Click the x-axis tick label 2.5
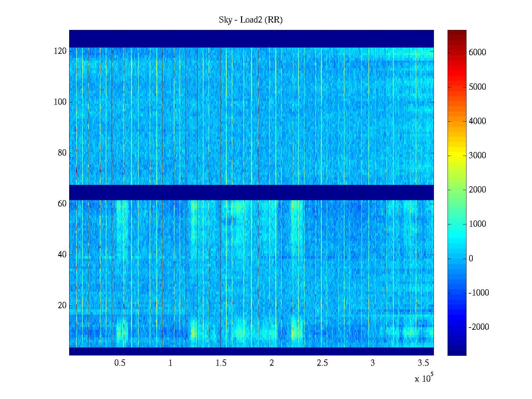 coord(322,363)
